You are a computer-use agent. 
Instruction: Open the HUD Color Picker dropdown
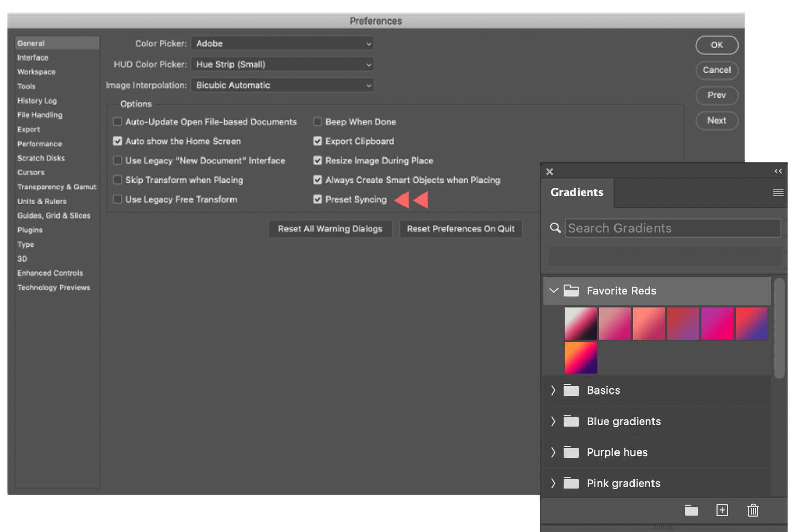282,65
